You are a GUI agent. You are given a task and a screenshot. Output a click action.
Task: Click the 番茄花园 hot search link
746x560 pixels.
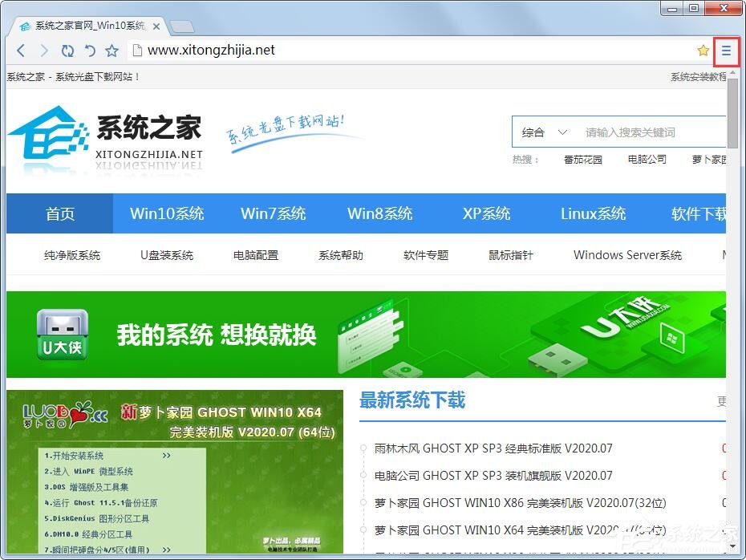click(x=585, y=159)
